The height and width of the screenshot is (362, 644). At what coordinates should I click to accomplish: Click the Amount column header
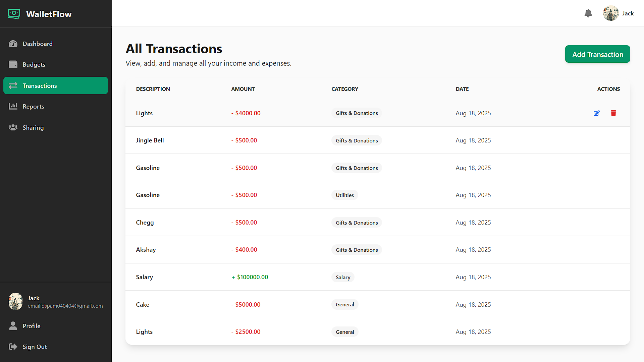(x=243, y=89)
